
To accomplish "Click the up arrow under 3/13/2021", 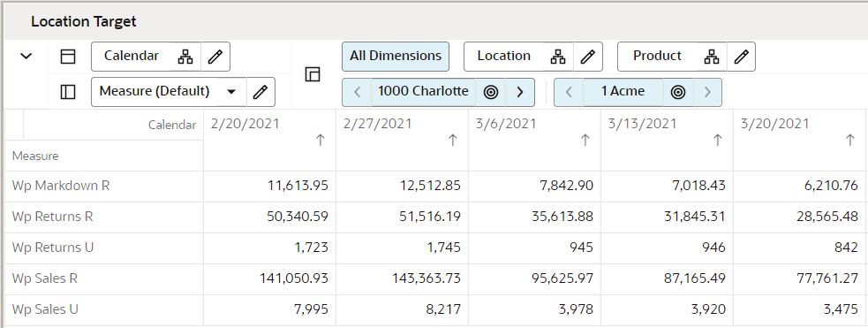I will click(718, 141).
